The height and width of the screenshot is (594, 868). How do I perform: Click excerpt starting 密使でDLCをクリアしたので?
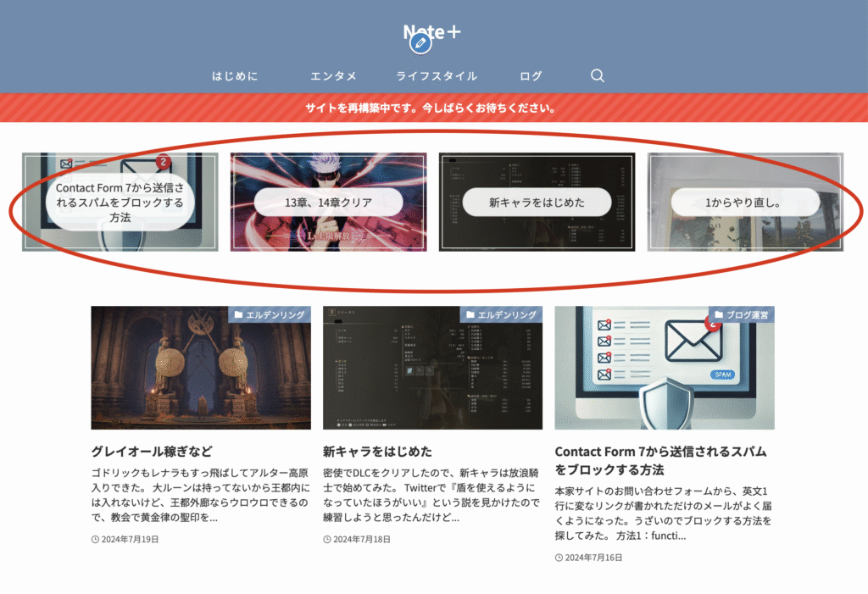[431, 495]
